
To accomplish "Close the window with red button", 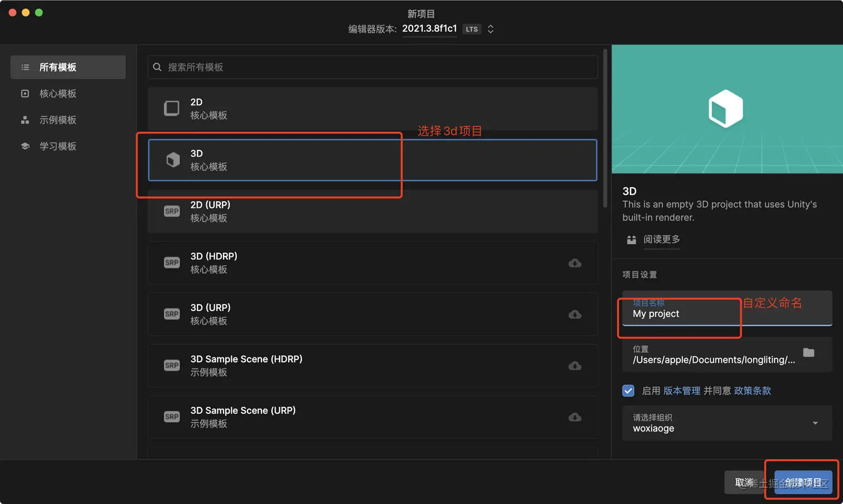I will pyautogui.click(x=12, y=12).
